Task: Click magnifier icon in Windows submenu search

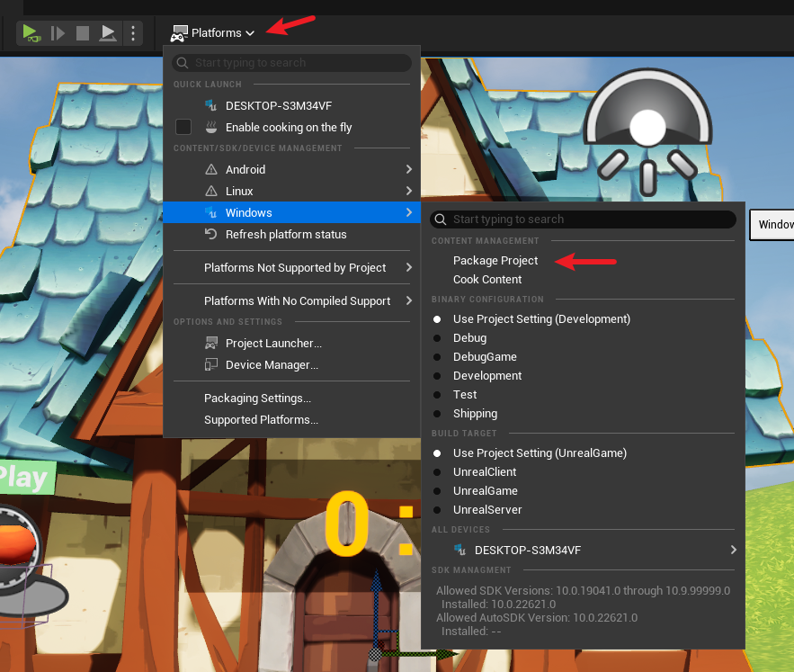Action: [x=441, y=220]
